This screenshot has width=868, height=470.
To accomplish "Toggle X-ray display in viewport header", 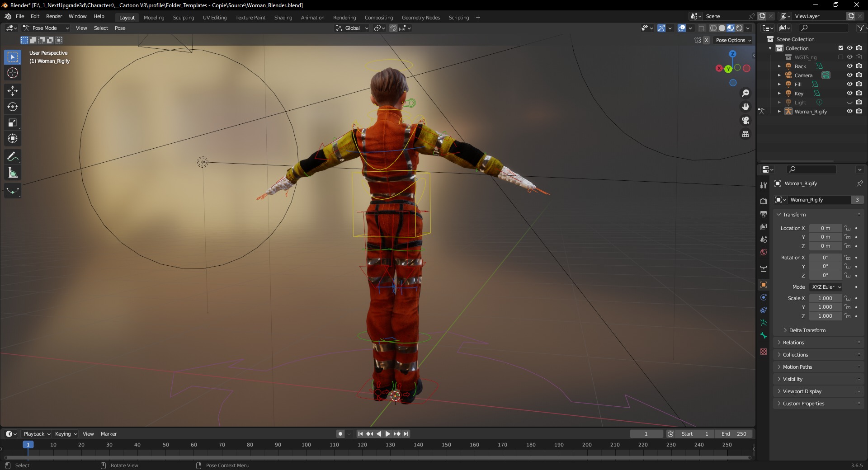I will pyautogui.click(x=702, y=28).
